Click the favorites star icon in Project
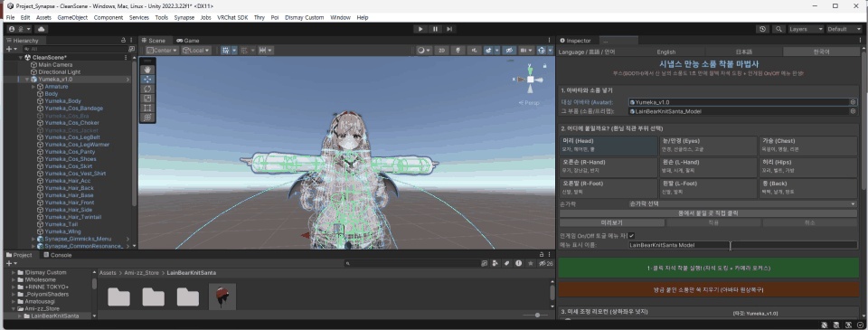868x330 pixels. tap(531, 264)
